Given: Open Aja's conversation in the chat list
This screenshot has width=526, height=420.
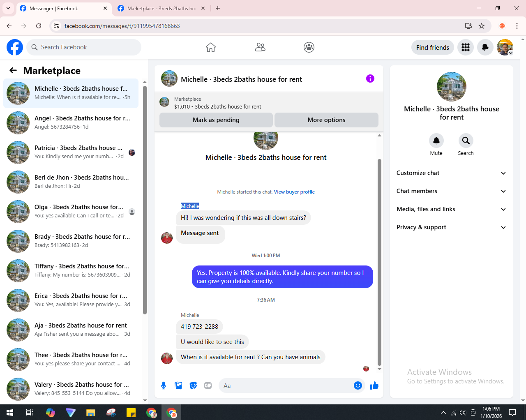Looking at the screenshot, I should [71, 330].
